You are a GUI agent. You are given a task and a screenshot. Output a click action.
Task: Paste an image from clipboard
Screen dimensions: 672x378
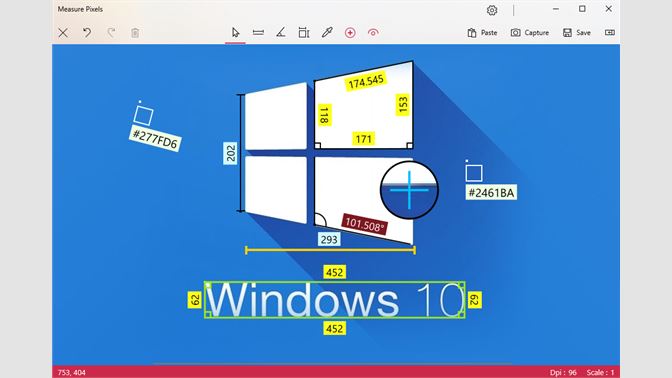point(482,33)
